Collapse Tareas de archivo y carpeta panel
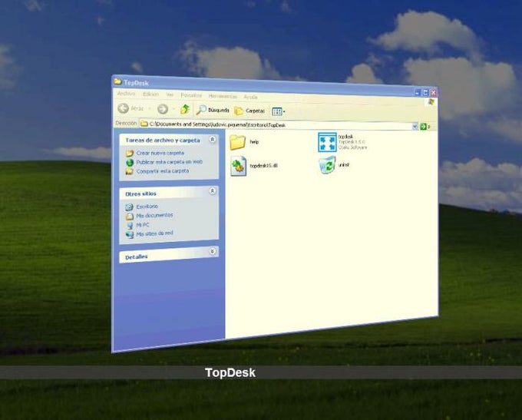The image size is (522, 420). click(213, 140)
